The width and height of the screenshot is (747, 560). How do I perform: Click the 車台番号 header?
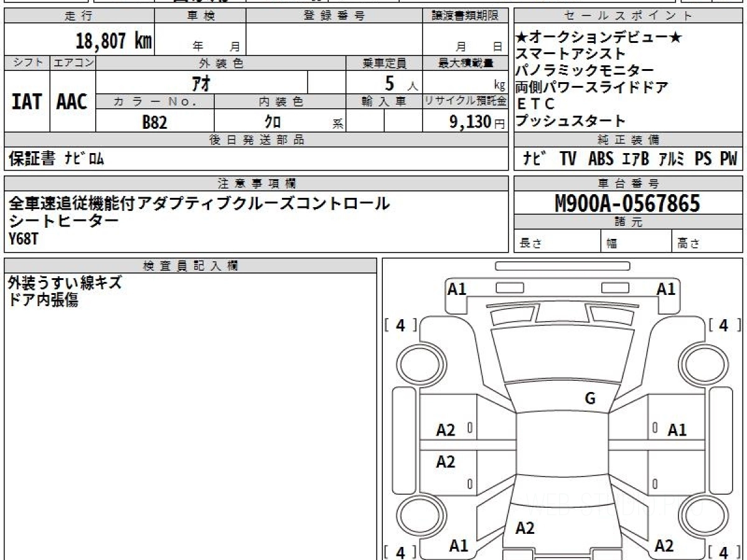tap(628, 183)
